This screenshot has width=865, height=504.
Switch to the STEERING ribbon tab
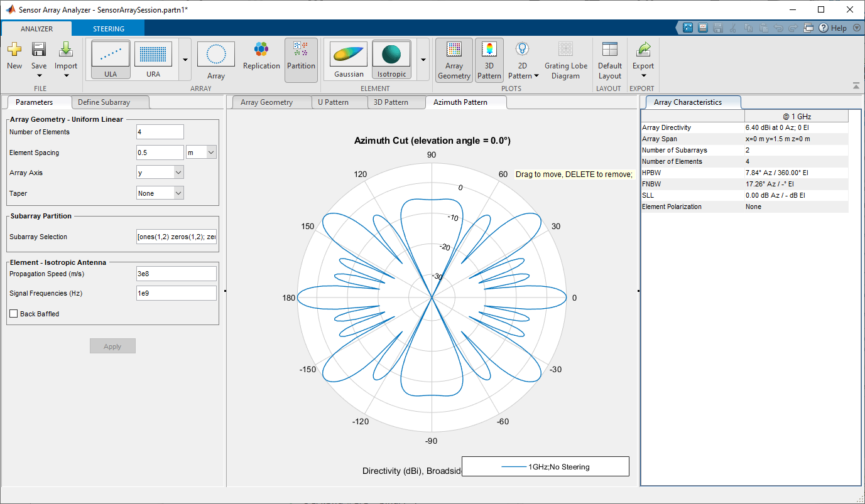109,29
